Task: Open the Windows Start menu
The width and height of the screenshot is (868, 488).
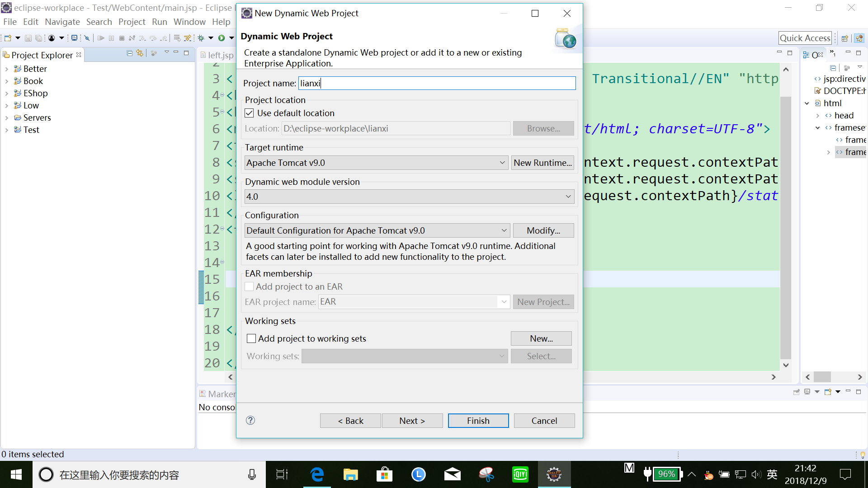Action: (x=16, y=474)
